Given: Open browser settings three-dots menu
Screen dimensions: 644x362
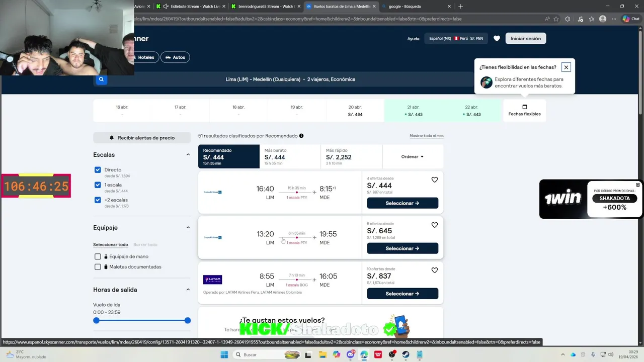Looking at the screenshot, I should pyautogui.click(x=613, y=19).
